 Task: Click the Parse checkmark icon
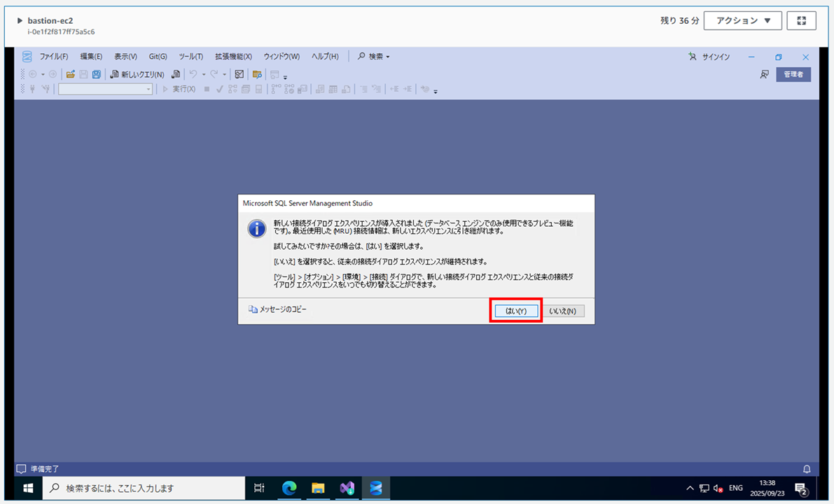click(220, 90)
